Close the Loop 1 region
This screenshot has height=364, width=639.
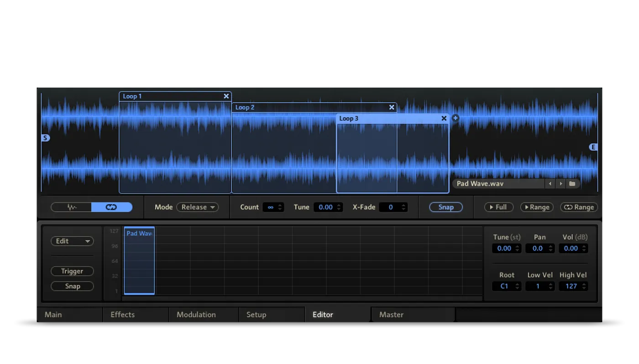coord(226,96)
